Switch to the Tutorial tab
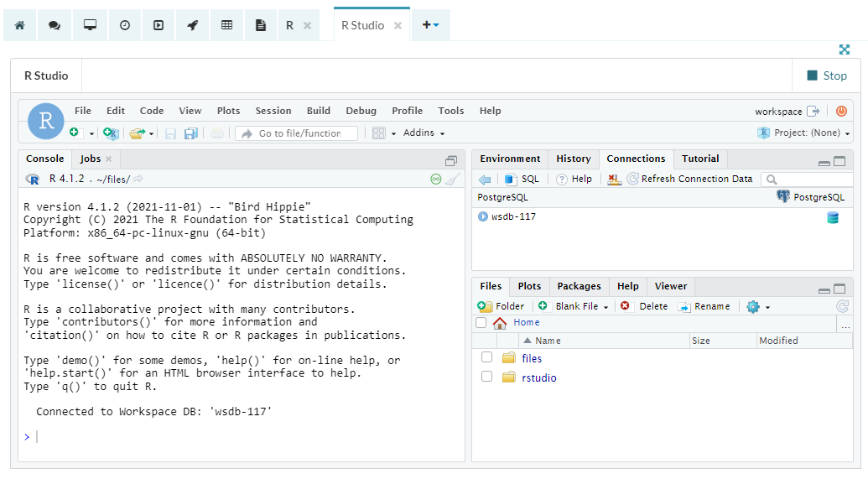868x479 pixels. click(x=700, y=159)
